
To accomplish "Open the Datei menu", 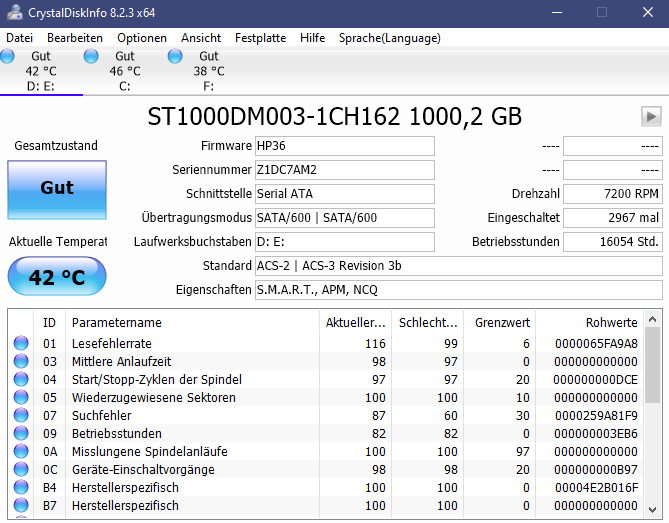I will [x=20, y=38].
